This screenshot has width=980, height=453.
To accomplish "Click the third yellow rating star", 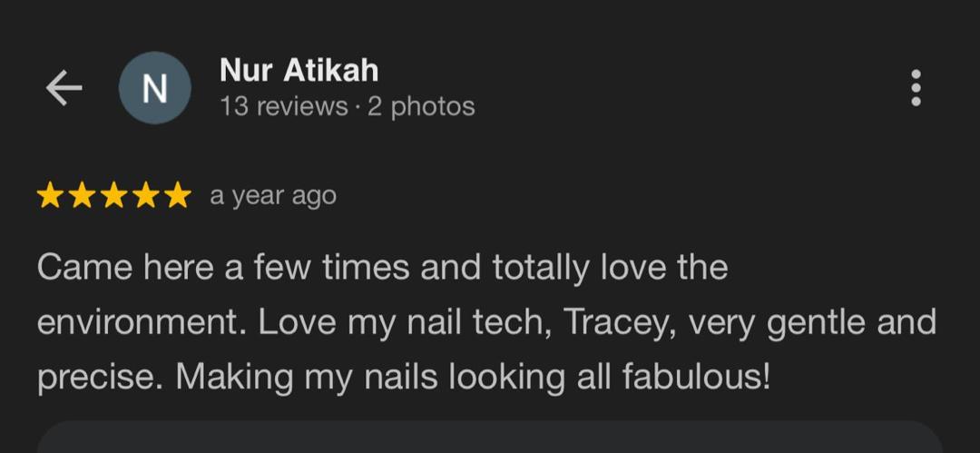I will point(113,196).
